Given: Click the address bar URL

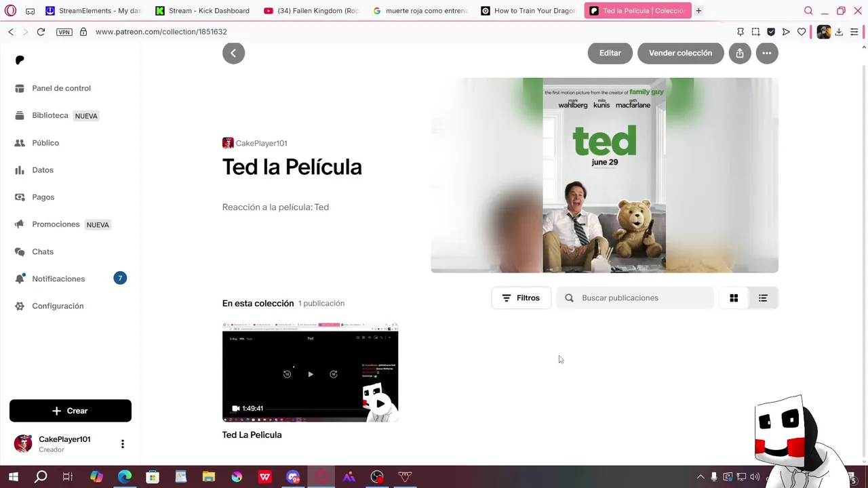Looking at the screenshot, I should (161, 32).
